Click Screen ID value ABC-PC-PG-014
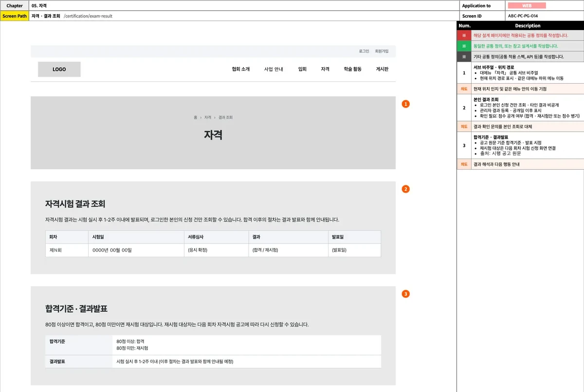The height and width of the screenshot is (392, 584). [523, 16]
